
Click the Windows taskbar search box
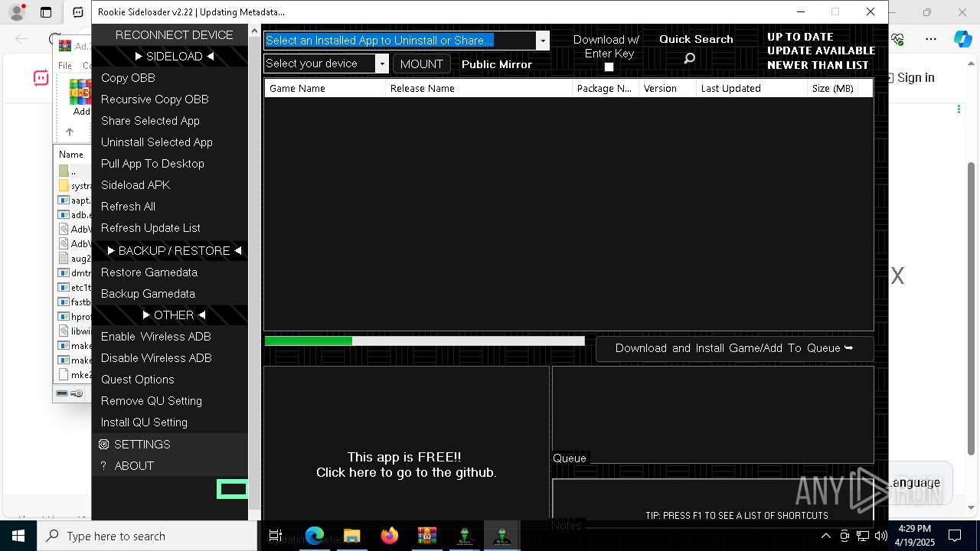(x=147, y=536)
